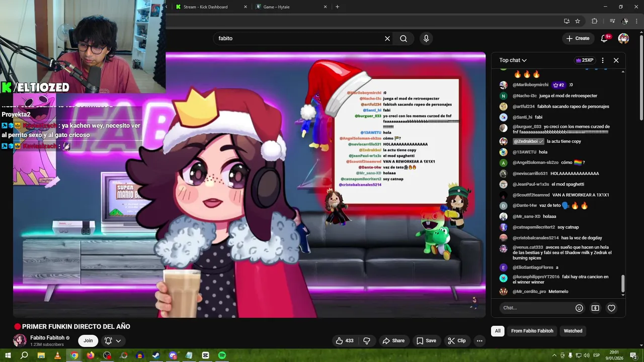Screen dimensions: 644x362
Task: Open Windows taskbar search
Action: coord(24,355)
